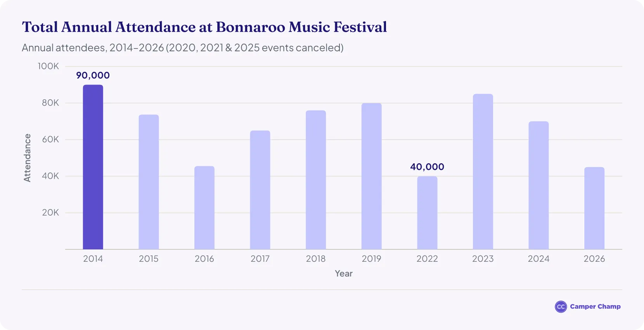
Task: Click the 2016 x-axis label
Action: [x=204, y=259]
